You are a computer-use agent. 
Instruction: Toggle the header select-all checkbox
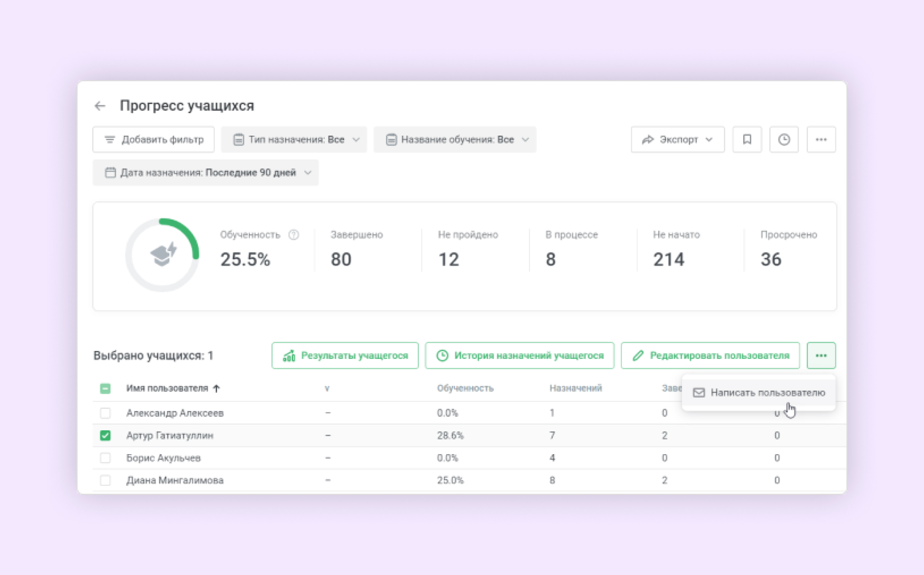[105, 389]
